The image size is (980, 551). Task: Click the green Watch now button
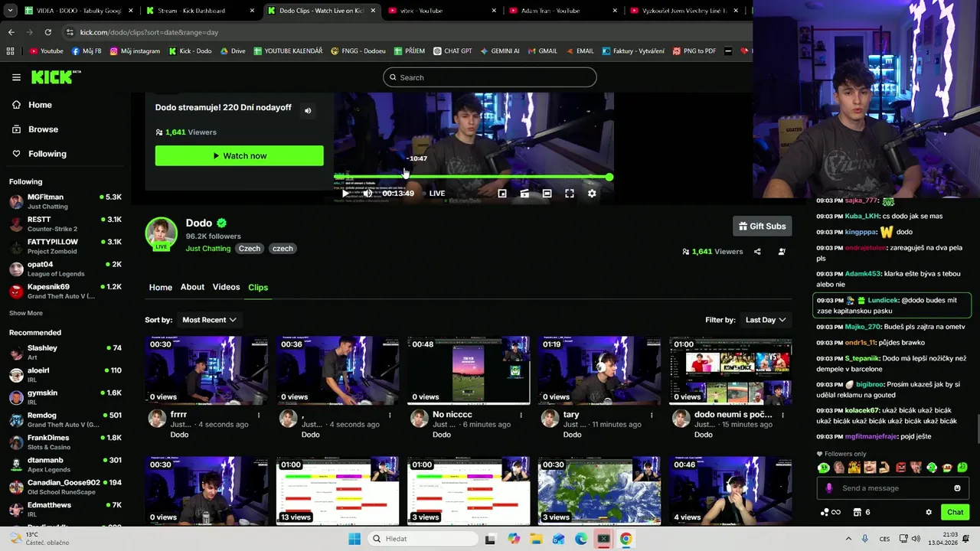point(239,156)
